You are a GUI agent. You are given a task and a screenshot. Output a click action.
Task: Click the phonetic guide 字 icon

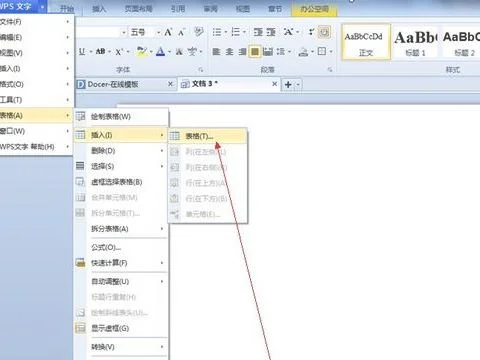coord(192,52)
